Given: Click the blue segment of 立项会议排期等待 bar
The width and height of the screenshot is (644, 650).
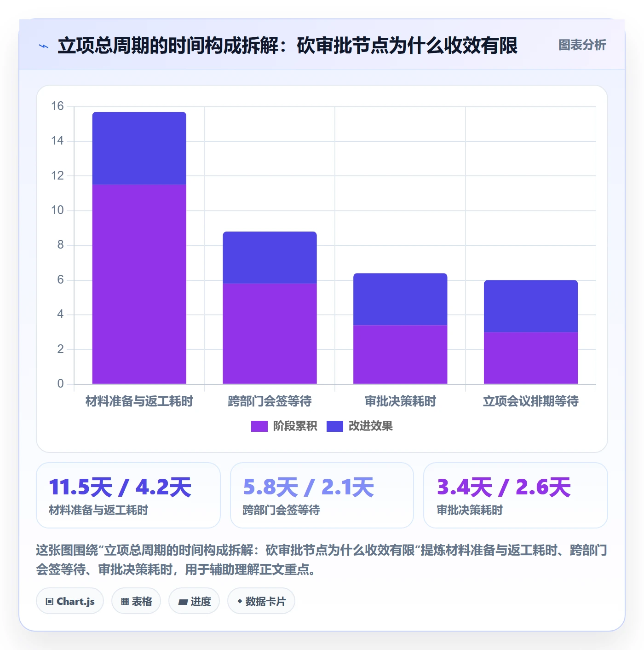Looking at the screenshot, I should click(x=531, y=306).
